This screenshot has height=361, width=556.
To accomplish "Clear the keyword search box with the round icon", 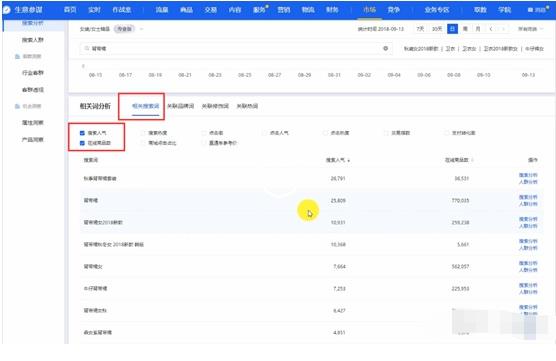I will pos(385,48).
